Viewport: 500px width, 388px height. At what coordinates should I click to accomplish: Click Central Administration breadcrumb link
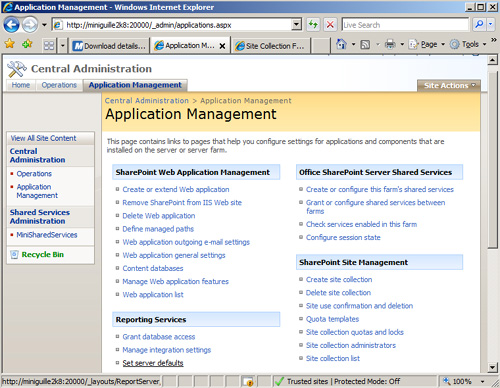(147, 101)
